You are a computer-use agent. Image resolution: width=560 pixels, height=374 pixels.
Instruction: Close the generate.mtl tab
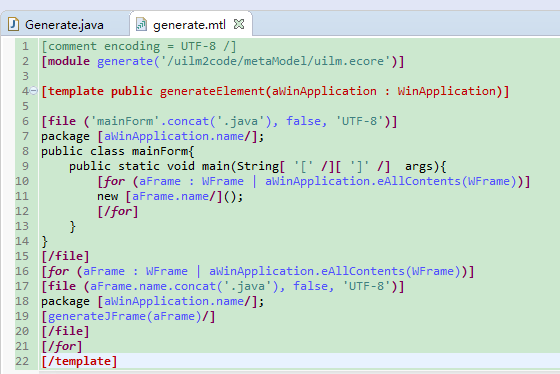point(239,24)
